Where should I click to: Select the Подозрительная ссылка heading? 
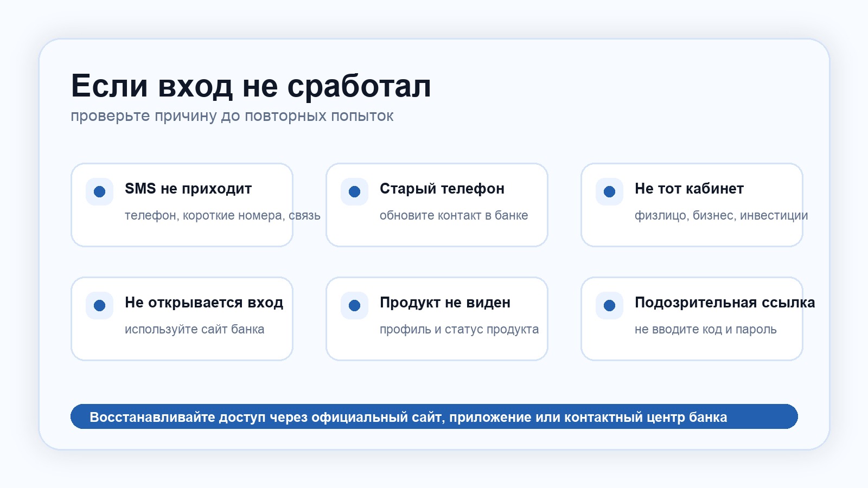725,303
